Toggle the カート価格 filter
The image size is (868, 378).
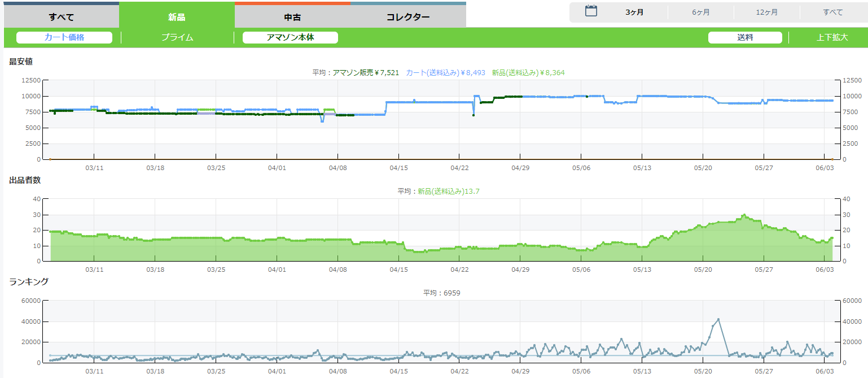[64, 37]
